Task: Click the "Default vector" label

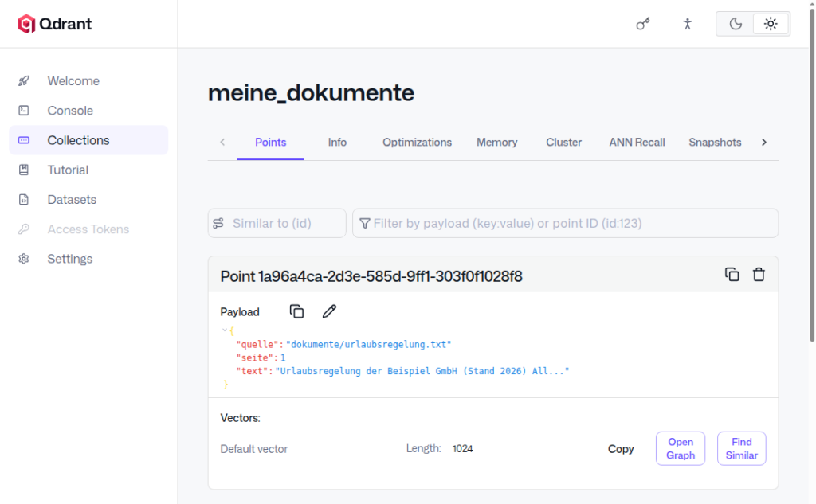Action: (254, 449)
